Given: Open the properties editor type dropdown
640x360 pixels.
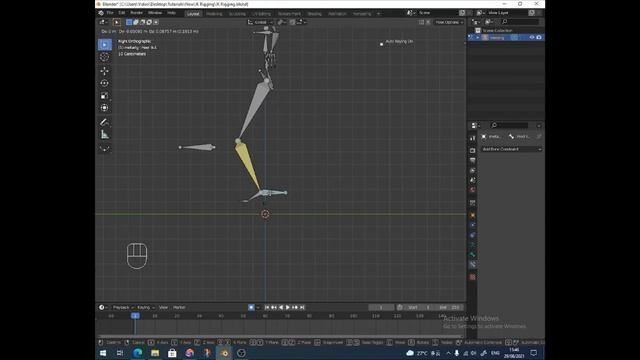Looking at the screenshot, I should click(x=475, y=125).
